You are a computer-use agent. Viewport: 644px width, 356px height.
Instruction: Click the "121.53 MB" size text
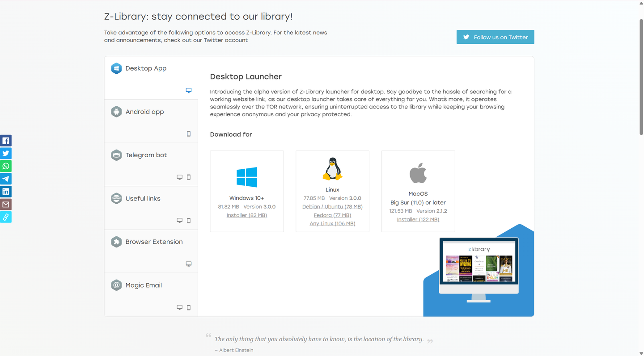(401, 211)
